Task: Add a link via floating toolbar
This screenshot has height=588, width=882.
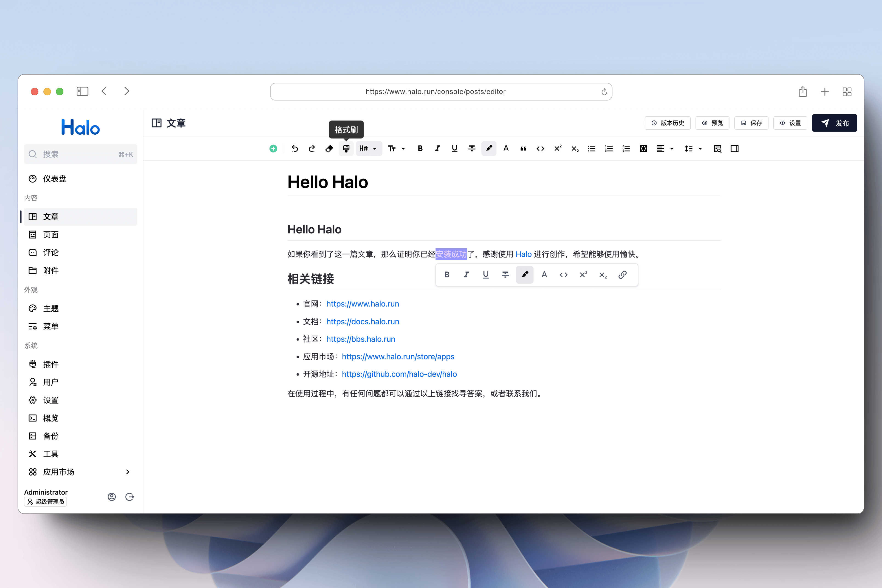Action: point(622,274)
